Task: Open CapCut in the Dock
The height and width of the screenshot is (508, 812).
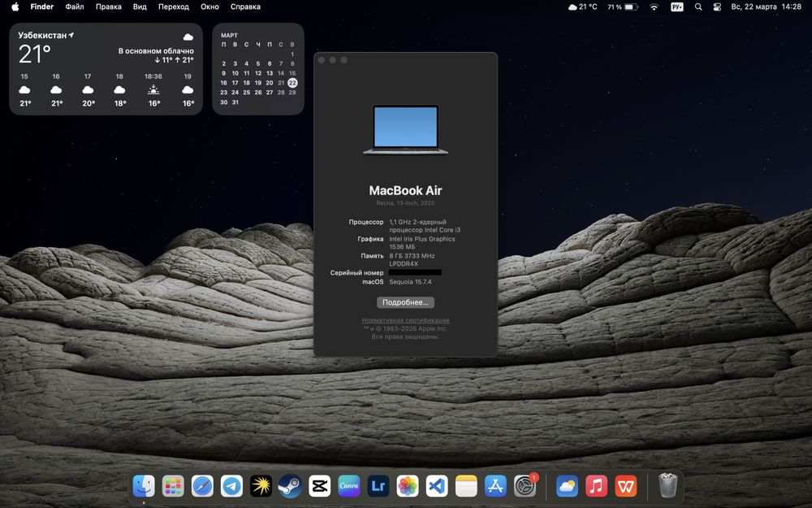Action: 319,486
